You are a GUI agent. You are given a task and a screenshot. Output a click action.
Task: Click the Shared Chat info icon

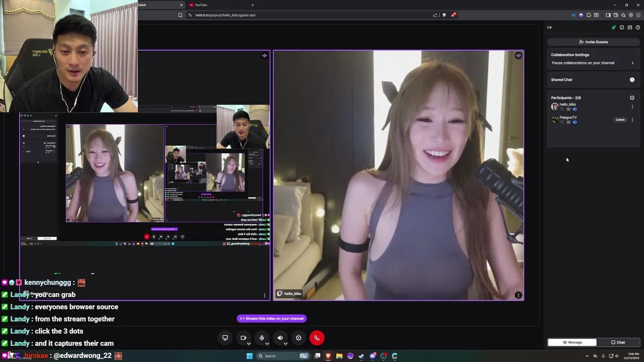632,79
